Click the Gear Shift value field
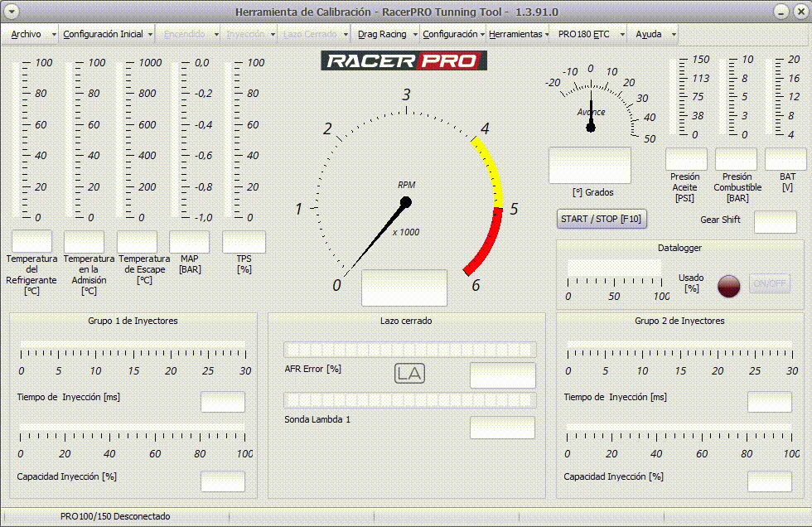 [775, 222]
